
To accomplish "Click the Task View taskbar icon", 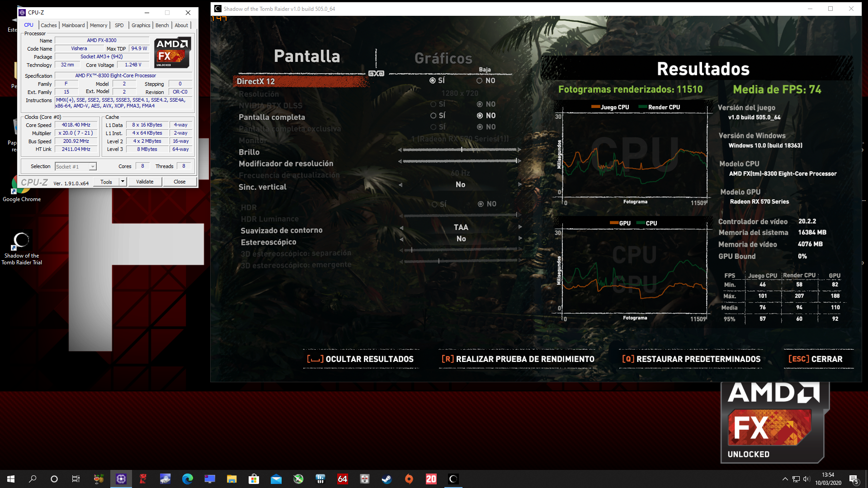I will 75,479.
